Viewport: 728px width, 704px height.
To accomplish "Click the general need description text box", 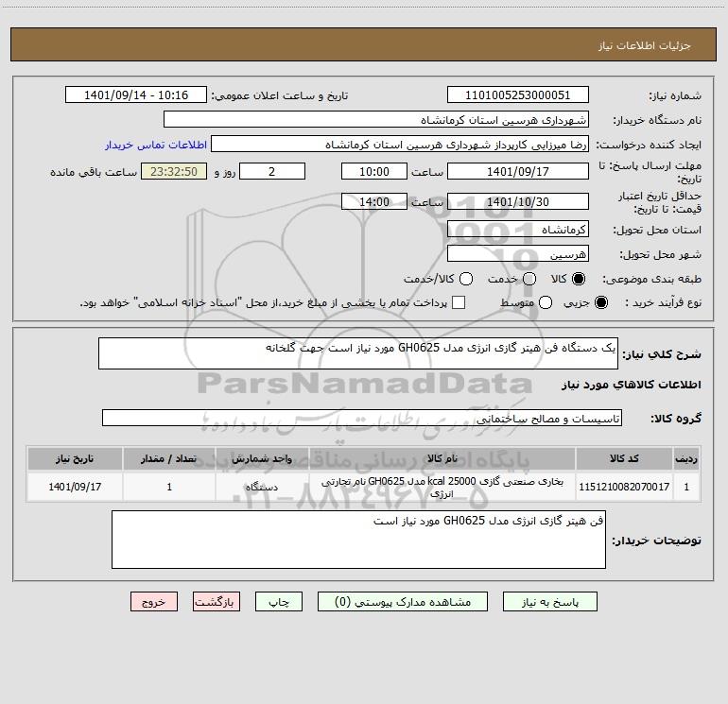I will click(x=358, y=353).
